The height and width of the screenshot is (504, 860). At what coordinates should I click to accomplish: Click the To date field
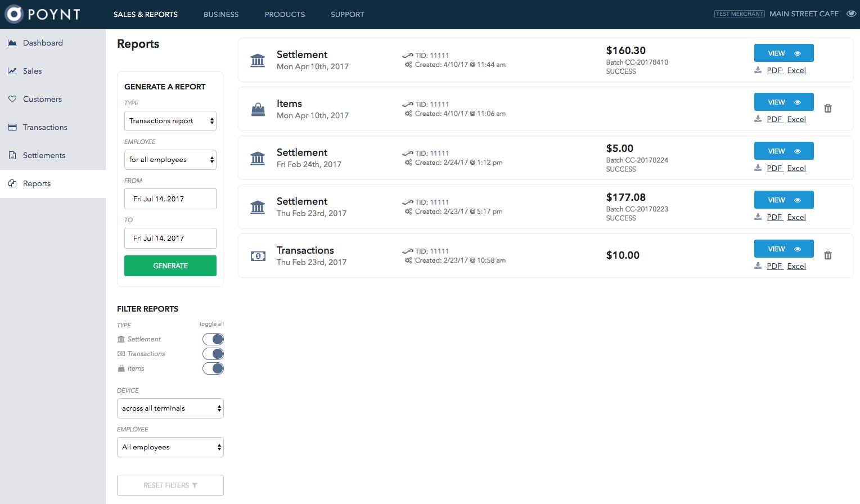click(x=170, y=238)
